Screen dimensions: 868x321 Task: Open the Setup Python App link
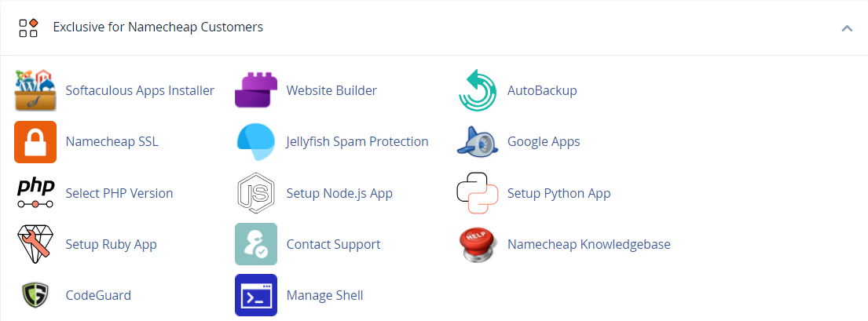(x=559, y=193)
